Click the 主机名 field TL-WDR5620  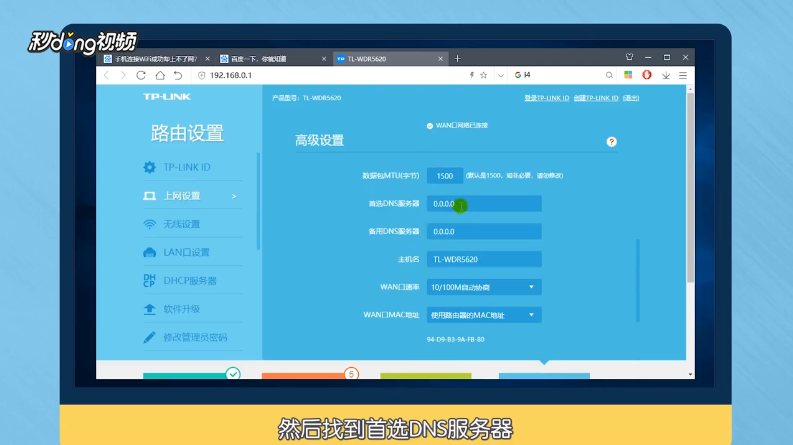tap(484, 259)
